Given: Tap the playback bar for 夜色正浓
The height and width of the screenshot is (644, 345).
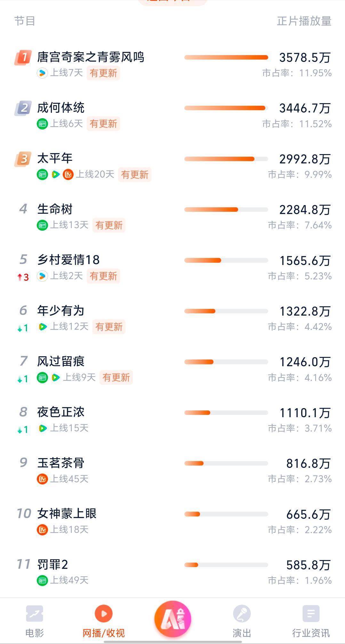Looking at the screenshot, I should [226, 413].
